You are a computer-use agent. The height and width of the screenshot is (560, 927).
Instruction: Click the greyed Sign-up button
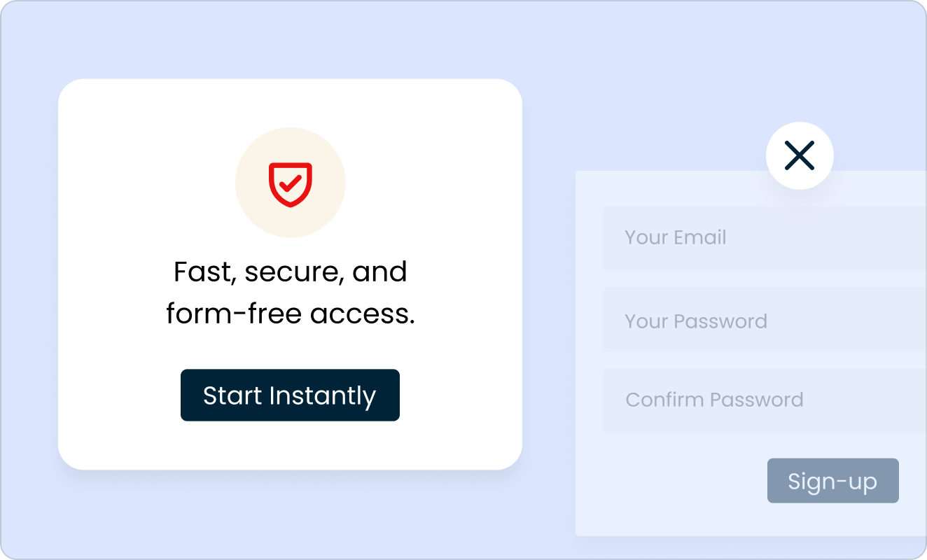pyautogui.click(x=832, y=481)
